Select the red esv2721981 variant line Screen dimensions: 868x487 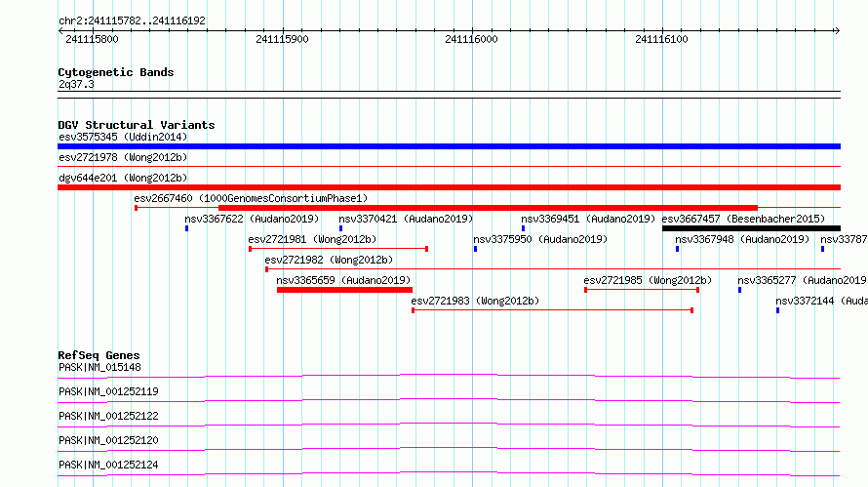[338, 249]
